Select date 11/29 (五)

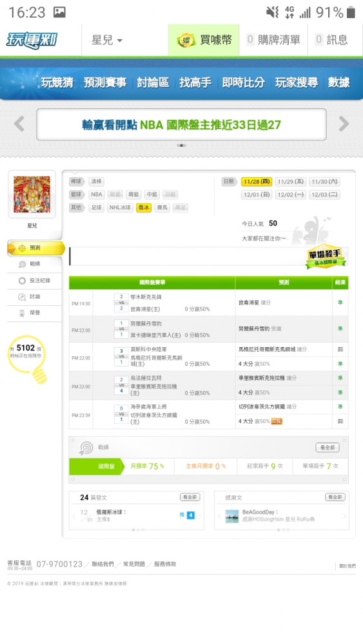point(290,182)
